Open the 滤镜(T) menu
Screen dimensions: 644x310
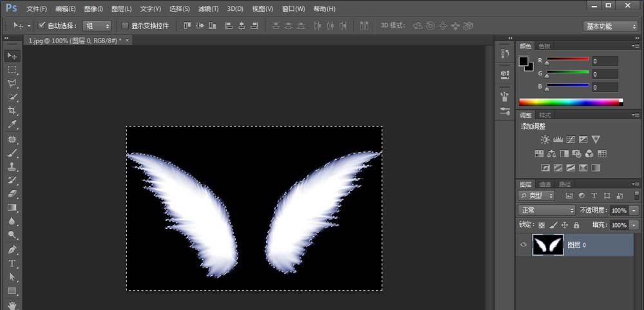(x=208, y=9)
